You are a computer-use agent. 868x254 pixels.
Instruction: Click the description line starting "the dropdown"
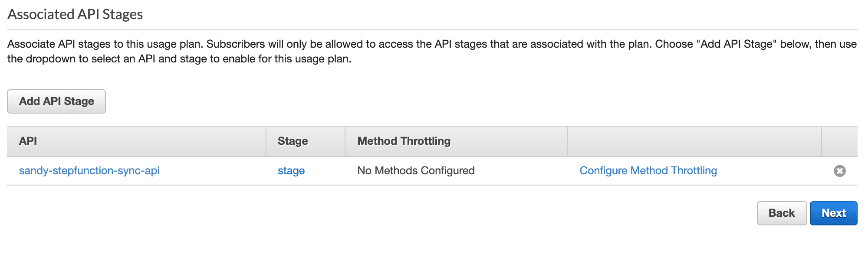pos(179,59)
